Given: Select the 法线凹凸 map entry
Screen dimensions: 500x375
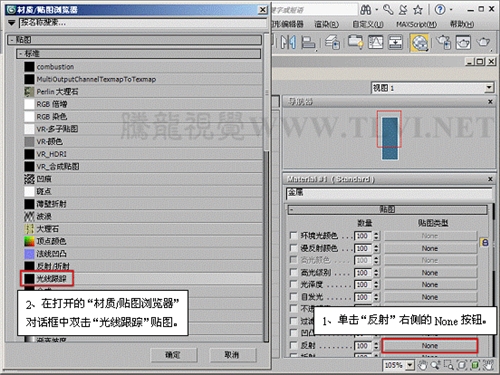Looking at the screenshot, I should click(143, 254).
